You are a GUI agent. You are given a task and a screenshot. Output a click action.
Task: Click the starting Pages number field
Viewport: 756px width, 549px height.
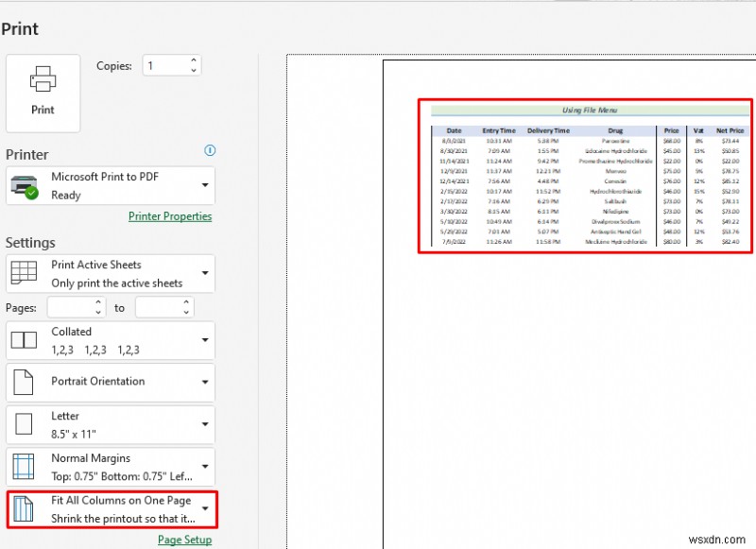pos(71,307)
